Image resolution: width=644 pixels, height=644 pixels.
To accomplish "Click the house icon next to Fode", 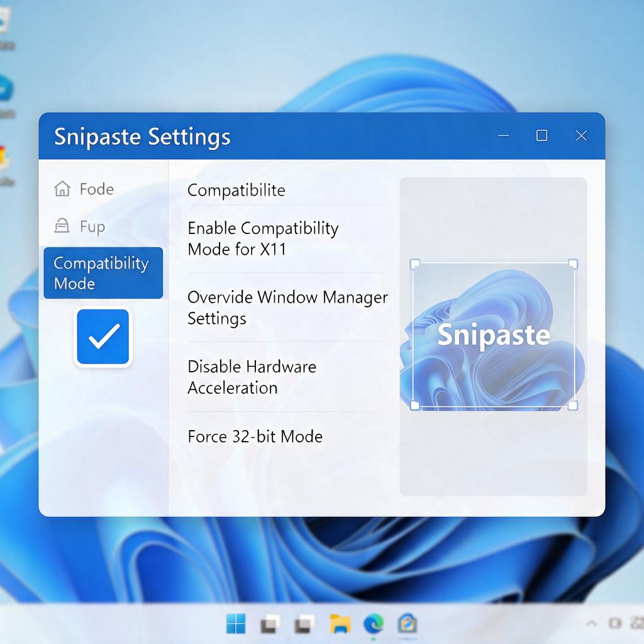I will [x=62, y=189].
